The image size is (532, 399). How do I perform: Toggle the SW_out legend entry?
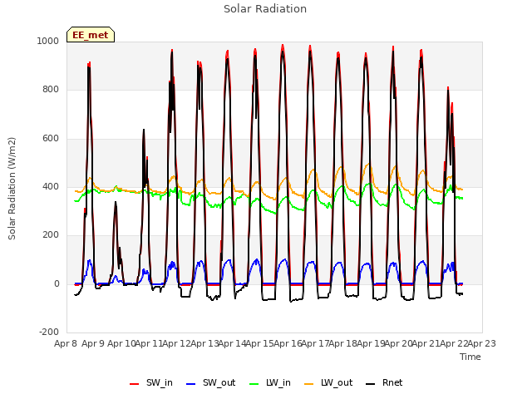tap(210, 382)
